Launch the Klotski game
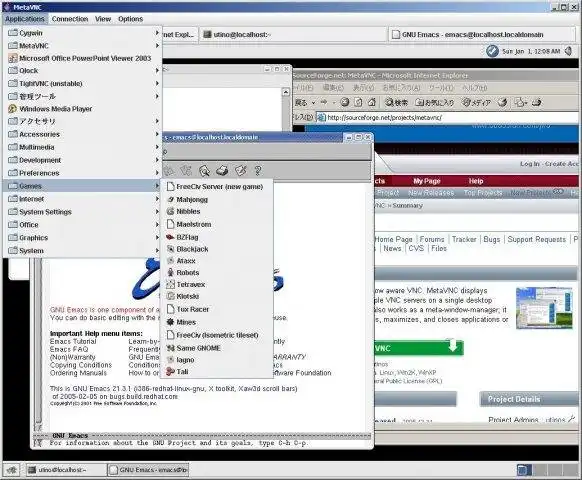The image size is (582, 480). tap(217, 297)
